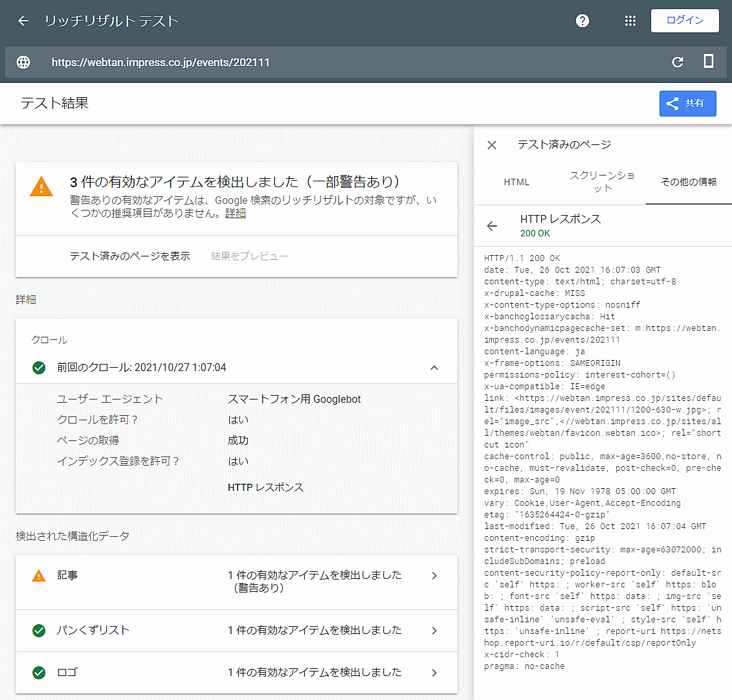Click the reload test icon

[x=678, y=62]
